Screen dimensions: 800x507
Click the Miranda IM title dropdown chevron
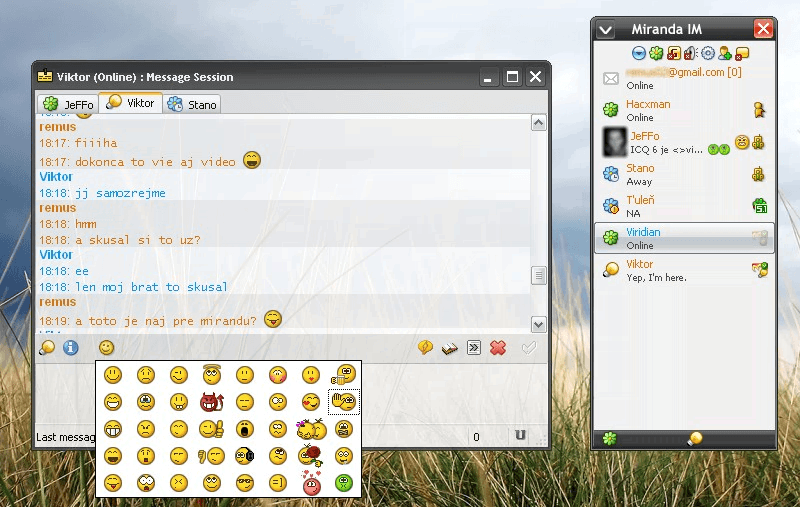pyautogui.click(x=606, y=29)
